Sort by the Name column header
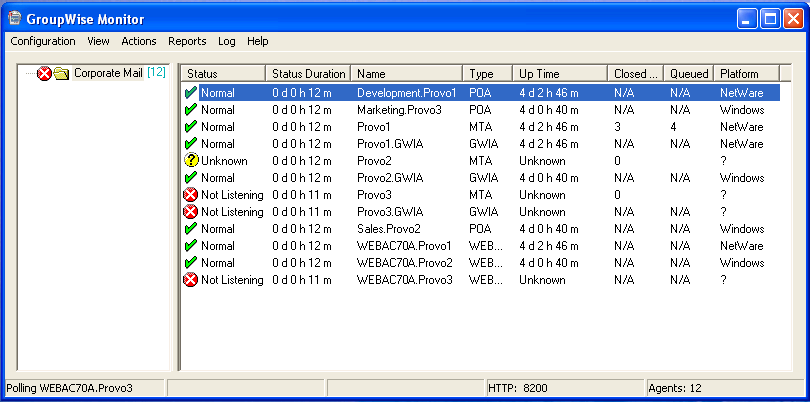The width and height of the screenshot is (810, 402). coord(407,74)
